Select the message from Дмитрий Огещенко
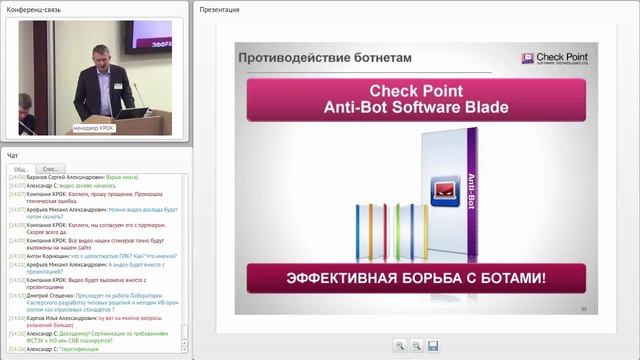The height and width of the screenshot is (360, 640). pyautogui.click(x=94, y=302)
